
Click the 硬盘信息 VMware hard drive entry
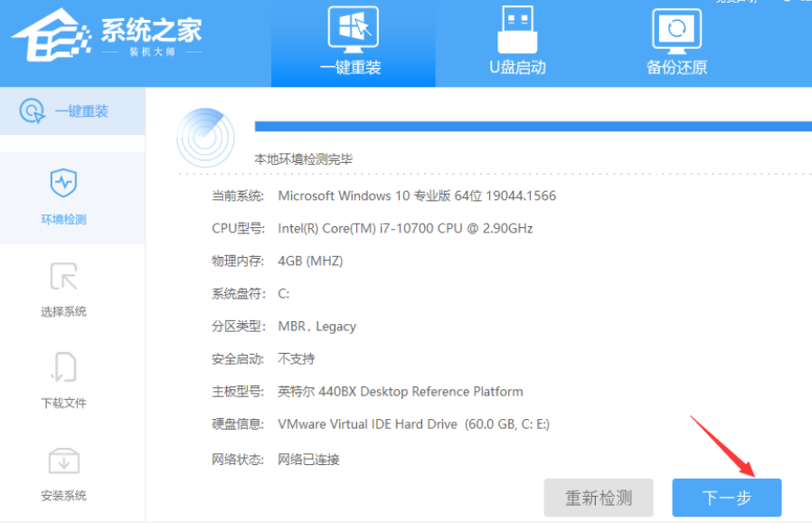coord(413,424)
